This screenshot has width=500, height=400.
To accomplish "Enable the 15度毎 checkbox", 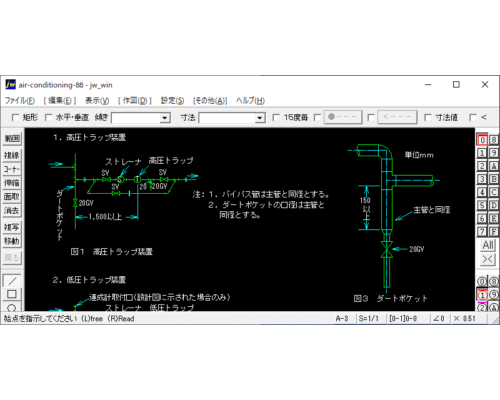I will pyautogui.click(x=276, y=117).
